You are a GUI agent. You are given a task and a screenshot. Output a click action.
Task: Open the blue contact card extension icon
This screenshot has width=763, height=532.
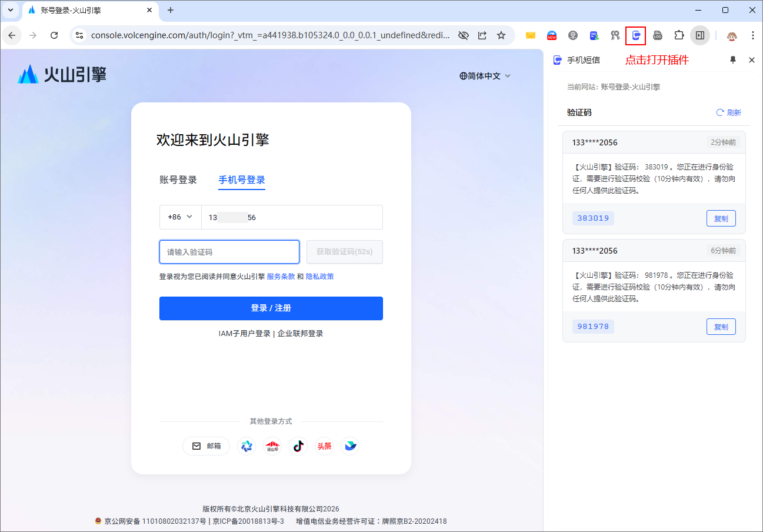(594, 35)
